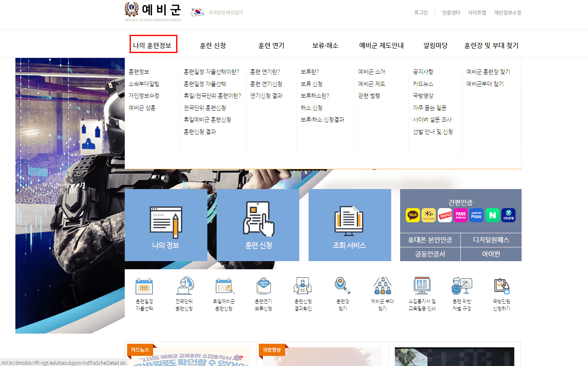Open 소집통지서 및 교육필증 인쇄 icon
Screen dimensions: 588x366
tap(422, 286)
